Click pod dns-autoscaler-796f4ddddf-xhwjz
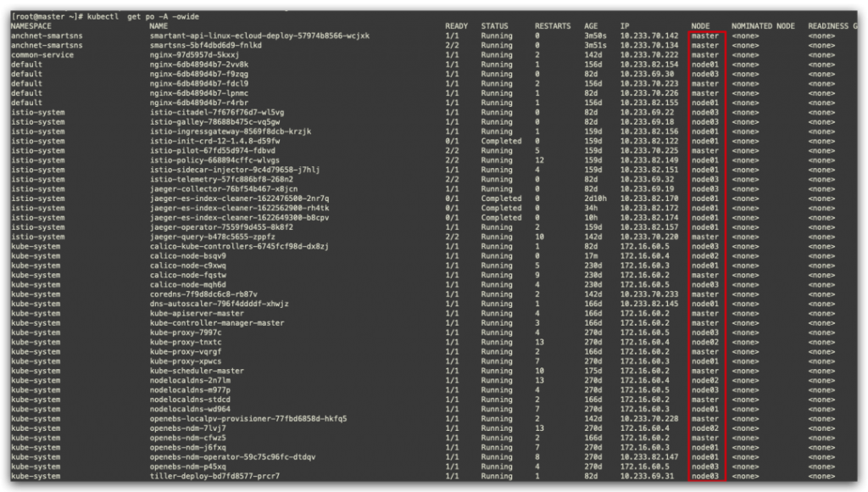 [x=220, y=304]
